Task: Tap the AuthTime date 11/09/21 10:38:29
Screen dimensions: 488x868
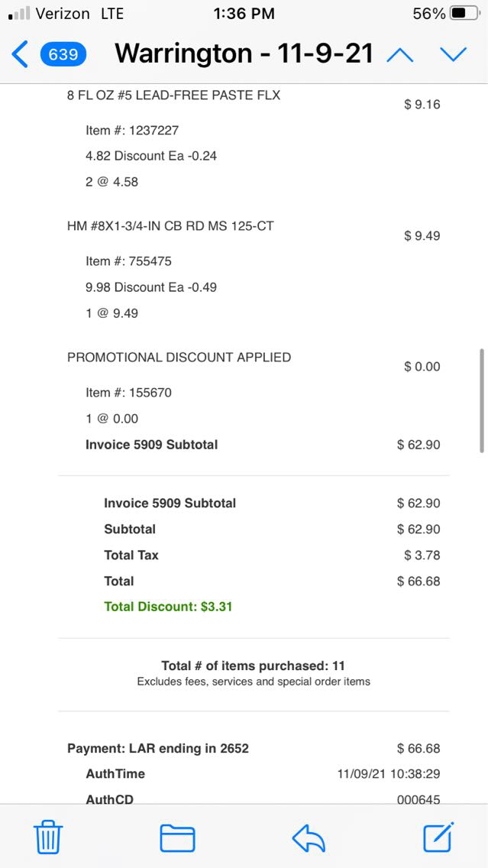Action: 388,774
